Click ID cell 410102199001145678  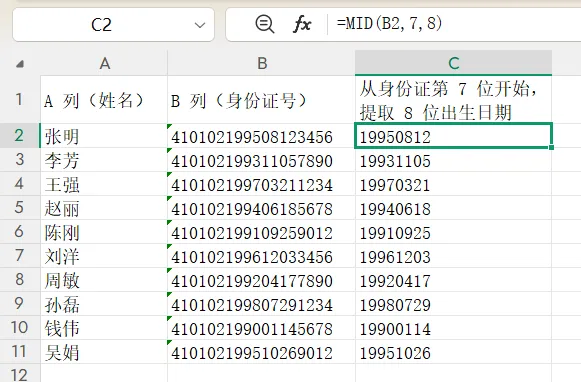(x=261, y=328)
